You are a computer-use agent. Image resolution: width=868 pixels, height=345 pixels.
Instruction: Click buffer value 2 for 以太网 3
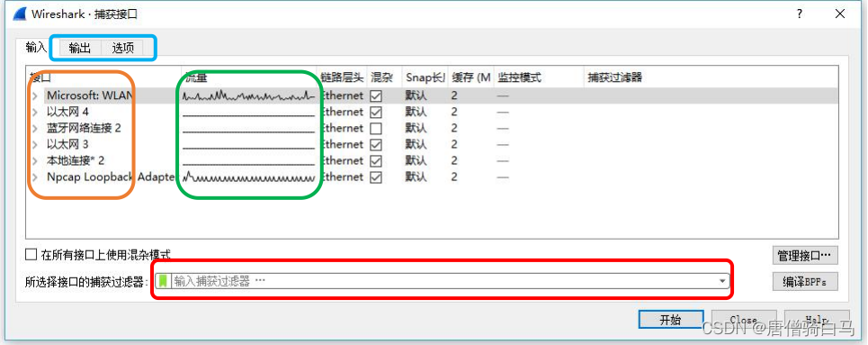click(454, 145)
